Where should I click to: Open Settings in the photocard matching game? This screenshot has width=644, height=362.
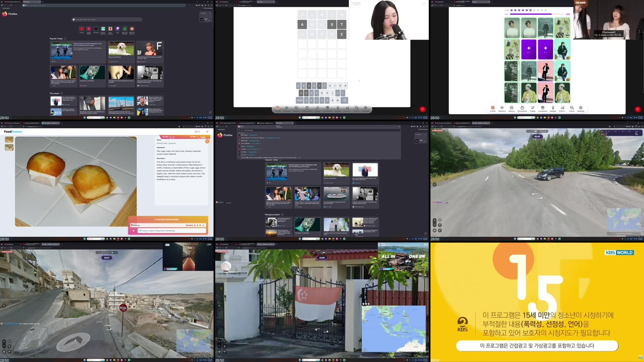pos(581,109)
